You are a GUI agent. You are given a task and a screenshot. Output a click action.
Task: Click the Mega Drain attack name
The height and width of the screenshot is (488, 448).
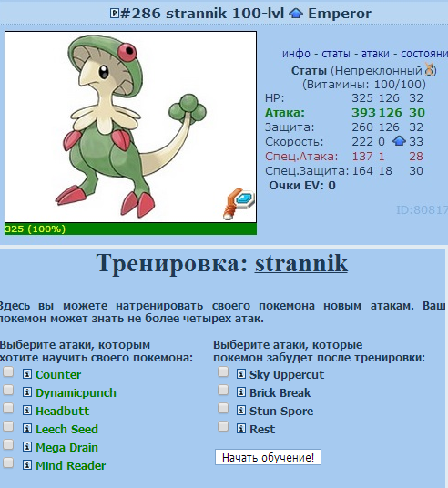(66, 448)
